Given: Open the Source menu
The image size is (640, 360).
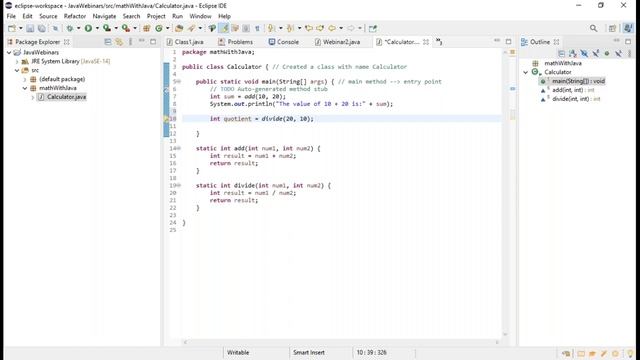Looking at the screenshot, I should (x=48, y=16).
